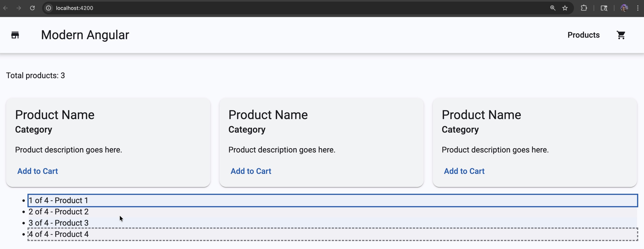
Task: Click the user profile avatar
Action: 624,8
